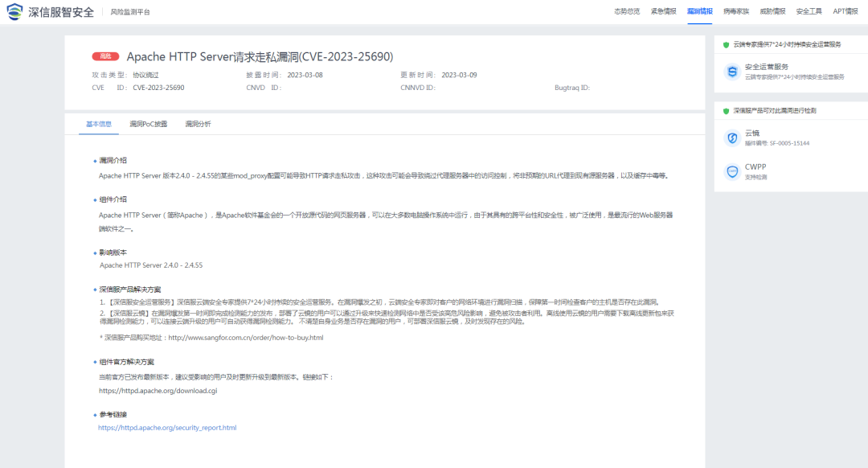Click the 风险监测平台 platform title
The width and height of the screenshot is (868, 468).
point(130,12)
